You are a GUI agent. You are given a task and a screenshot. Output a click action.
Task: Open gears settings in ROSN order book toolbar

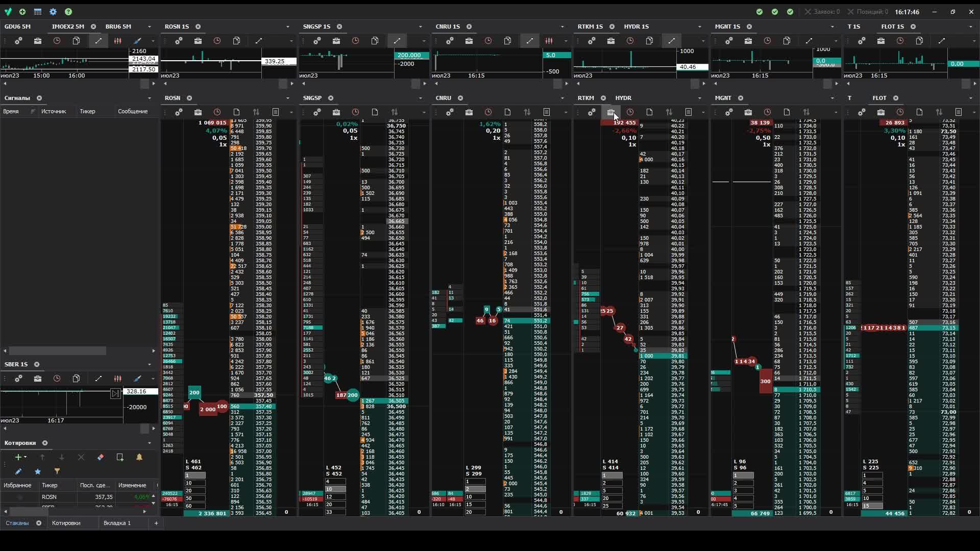tap(179, 112)
